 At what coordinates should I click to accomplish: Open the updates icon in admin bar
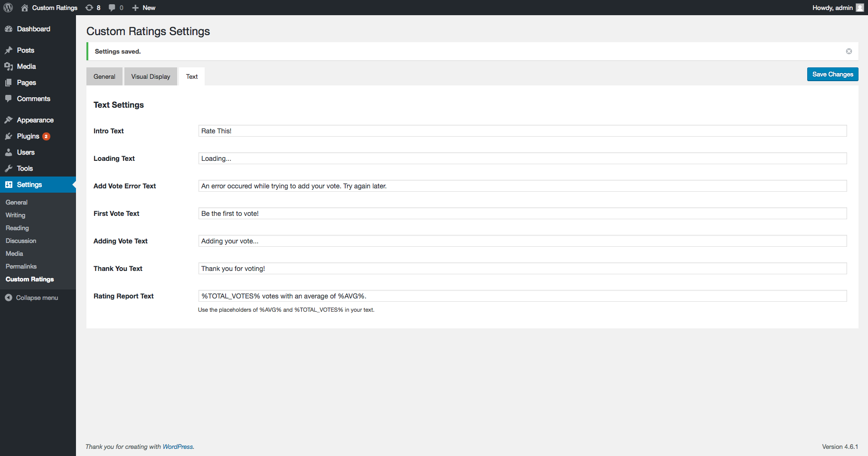coord(89,8)
